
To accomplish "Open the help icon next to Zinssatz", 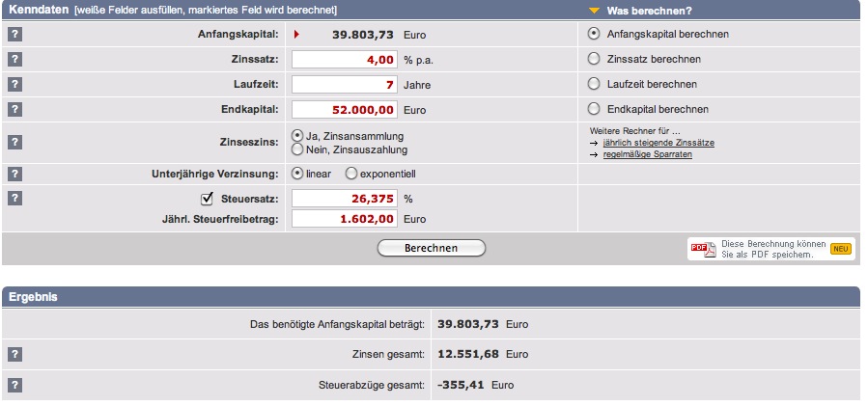I will tap(14, 59).
